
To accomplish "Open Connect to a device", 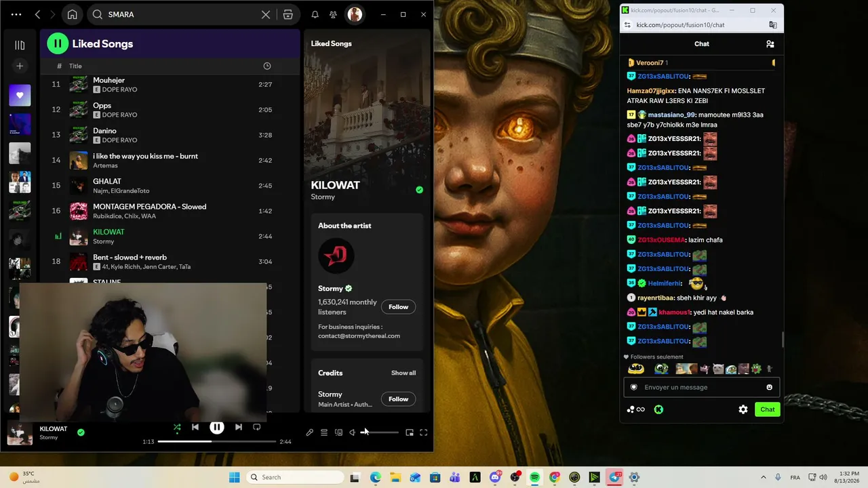I will tap(338, 432).
